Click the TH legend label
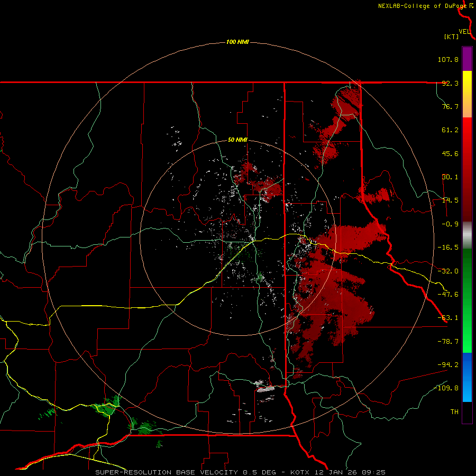 pyautogui.click(x=454, y=412)
